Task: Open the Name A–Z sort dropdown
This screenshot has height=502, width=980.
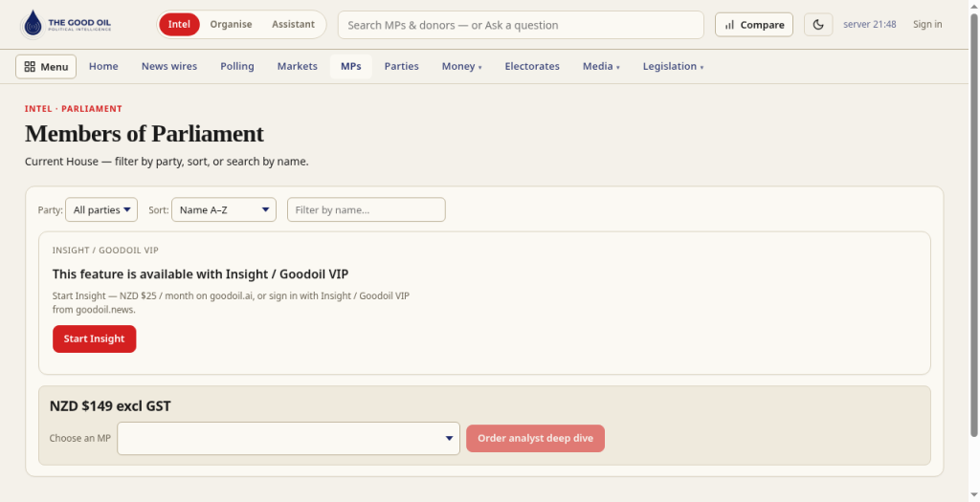Action: pyautogui.click(x=224, y=209)
